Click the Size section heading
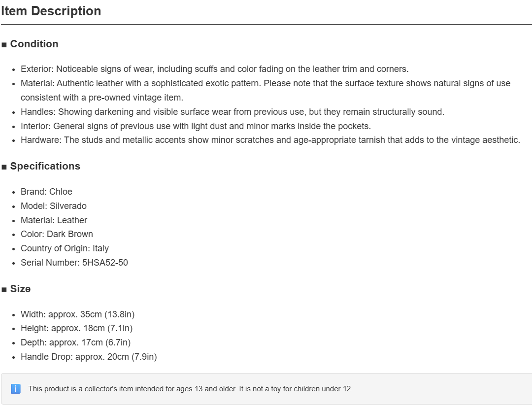The width and height of the screenshot is (532, 409). point(20,288)
